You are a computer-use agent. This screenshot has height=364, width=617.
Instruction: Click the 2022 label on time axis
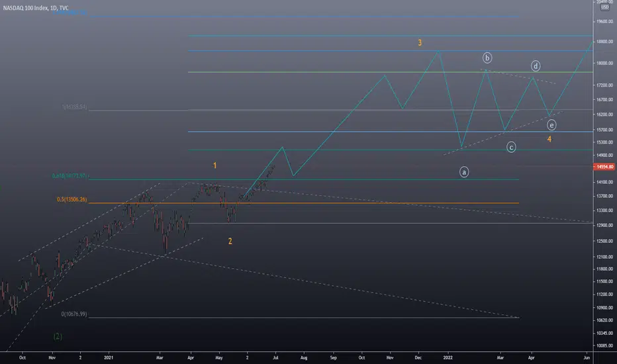coord(448,357)
